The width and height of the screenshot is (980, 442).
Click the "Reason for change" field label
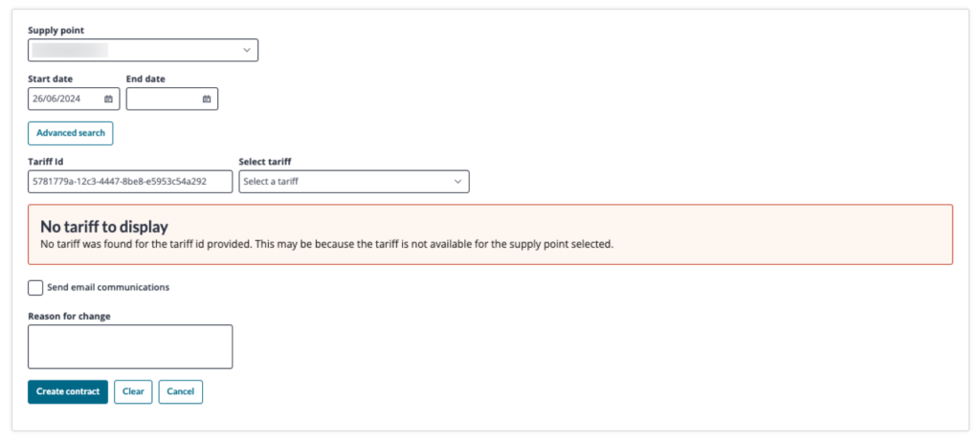click(69, 317)
